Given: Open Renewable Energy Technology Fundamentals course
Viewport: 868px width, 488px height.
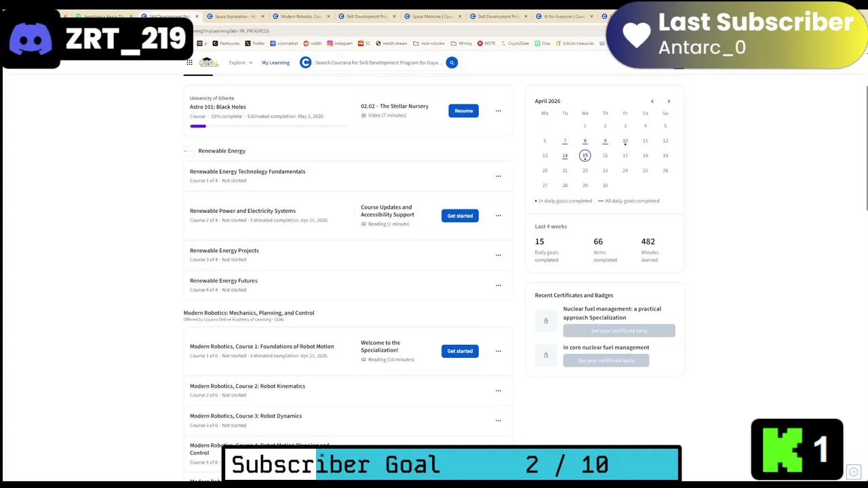Looking at the screenshot, I should tap(248, 171).
